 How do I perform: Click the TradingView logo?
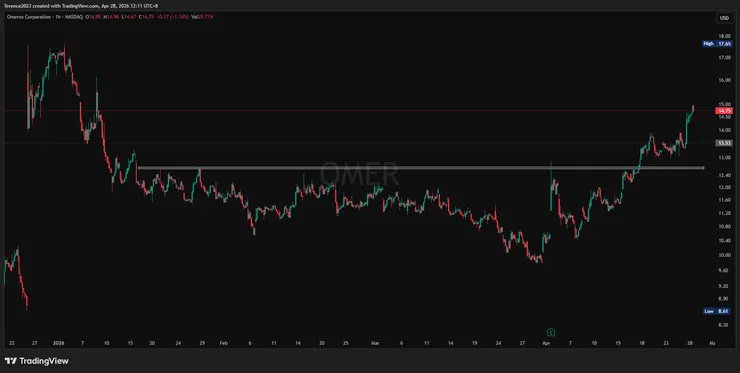pyautogui.click(x=37, y=361)
